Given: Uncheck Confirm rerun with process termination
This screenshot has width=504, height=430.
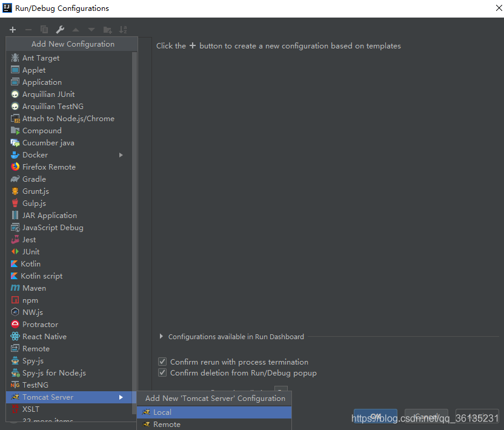Looking at the screenshot, I should 162,362.
